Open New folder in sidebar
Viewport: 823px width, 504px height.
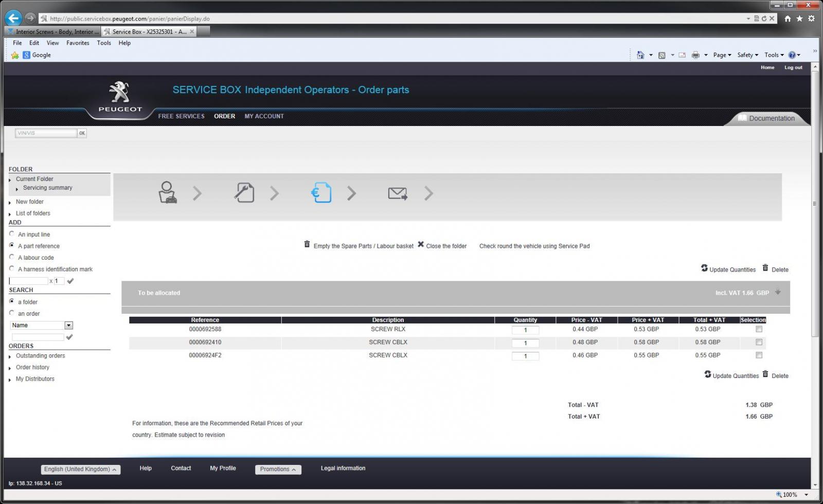[29, 202]
